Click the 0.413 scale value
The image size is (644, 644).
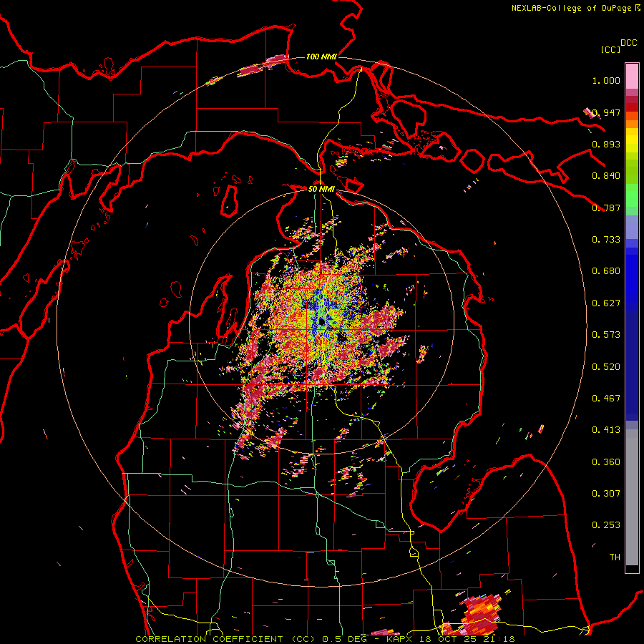click(x=606, y=430)
